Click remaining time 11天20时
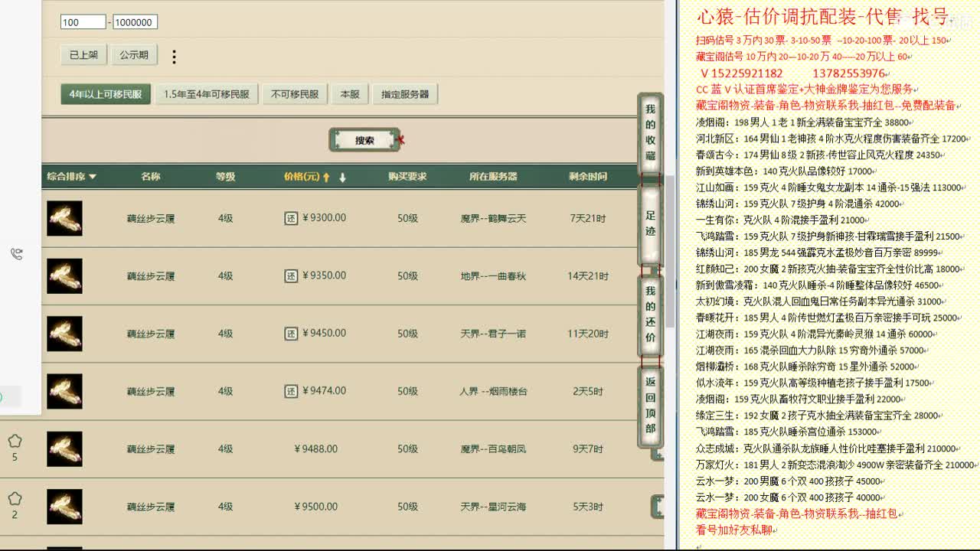The height and width of the screenshot is (551, 980). [x=588, y=334]
